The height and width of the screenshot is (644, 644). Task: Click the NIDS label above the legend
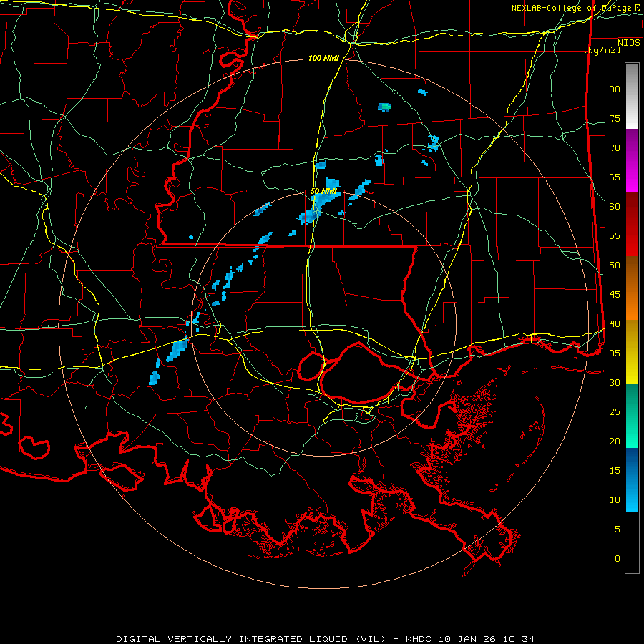628,43
